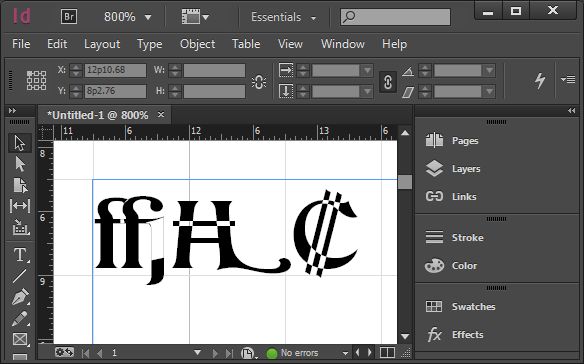Open the Layout menu

[102, 44]
